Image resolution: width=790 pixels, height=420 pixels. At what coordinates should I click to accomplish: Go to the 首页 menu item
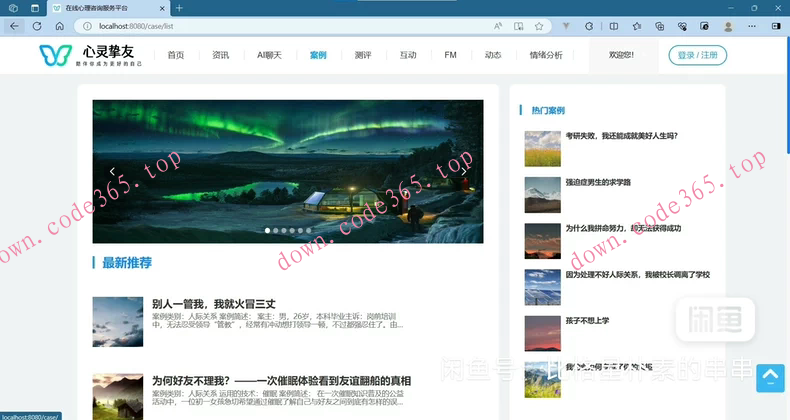176,55
